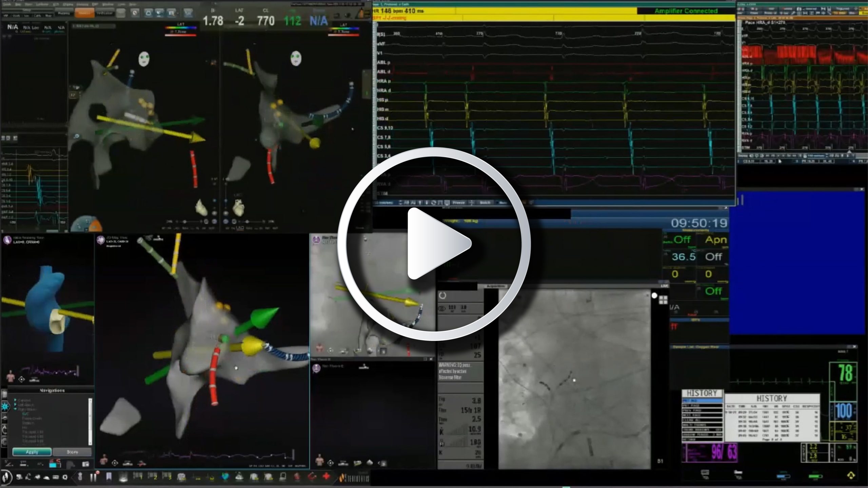Click the HIS p channel label
The width and height of the screenshot is (868, 488).
[x=383, y=100]
